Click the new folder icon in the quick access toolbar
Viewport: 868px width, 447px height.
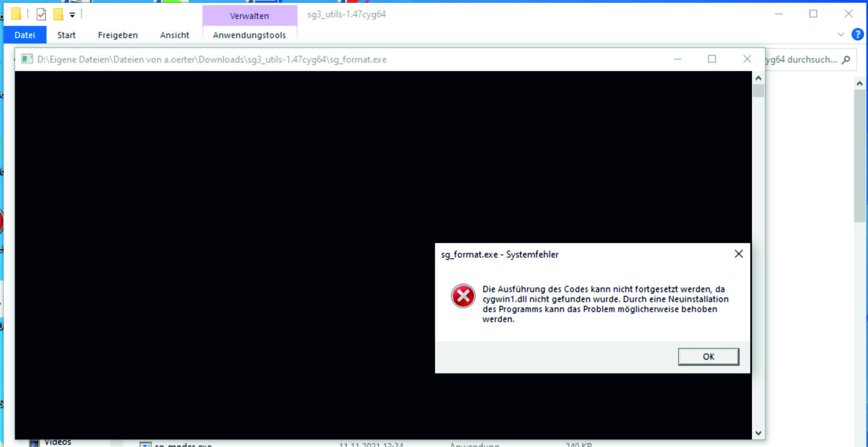click(x=58, y=14)
